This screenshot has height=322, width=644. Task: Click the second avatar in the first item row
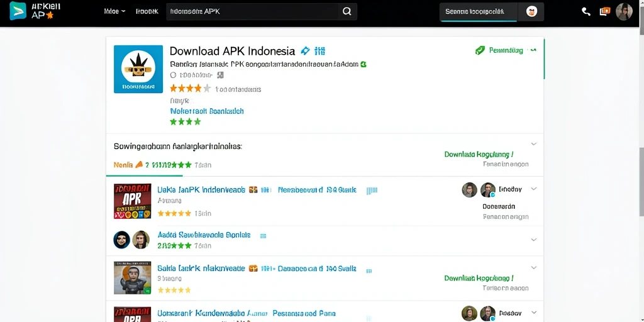(x=488, y=190)
